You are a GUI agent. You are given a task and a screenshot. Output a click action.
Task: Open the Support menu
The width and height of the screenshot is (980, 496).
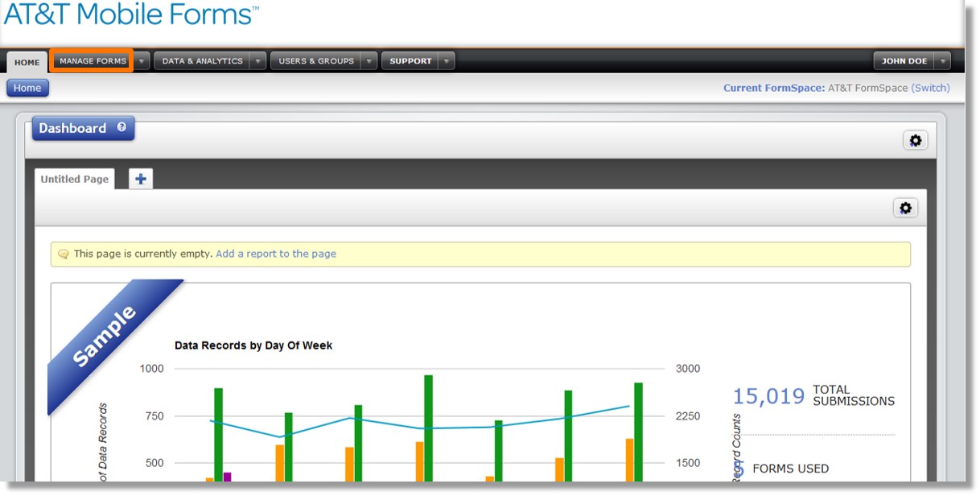pyautogui.click(x=410, y=61)
